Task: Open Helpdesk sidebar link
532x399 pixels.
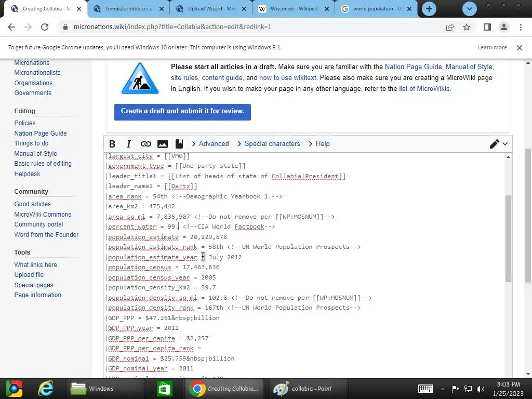Action: tap(27, 174)
